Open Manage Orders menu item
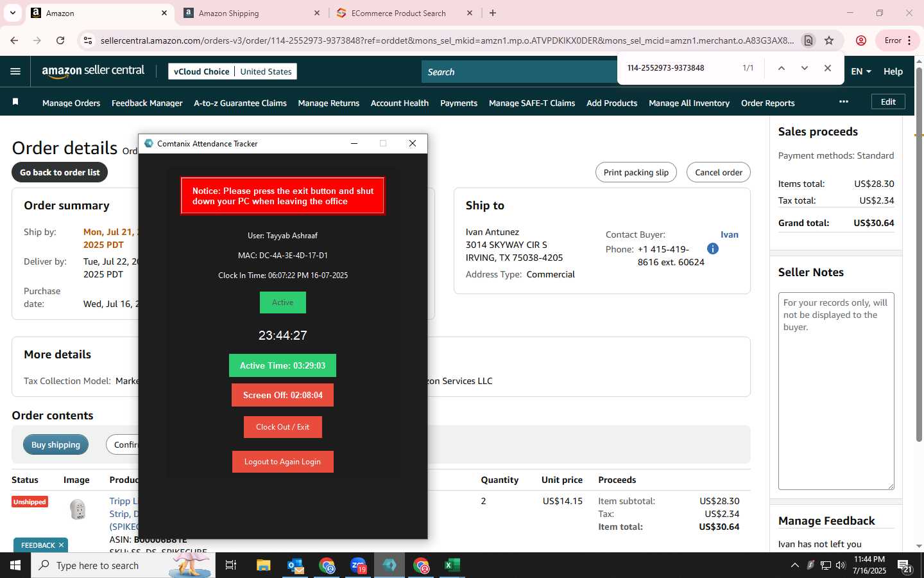 click(71, 103)
